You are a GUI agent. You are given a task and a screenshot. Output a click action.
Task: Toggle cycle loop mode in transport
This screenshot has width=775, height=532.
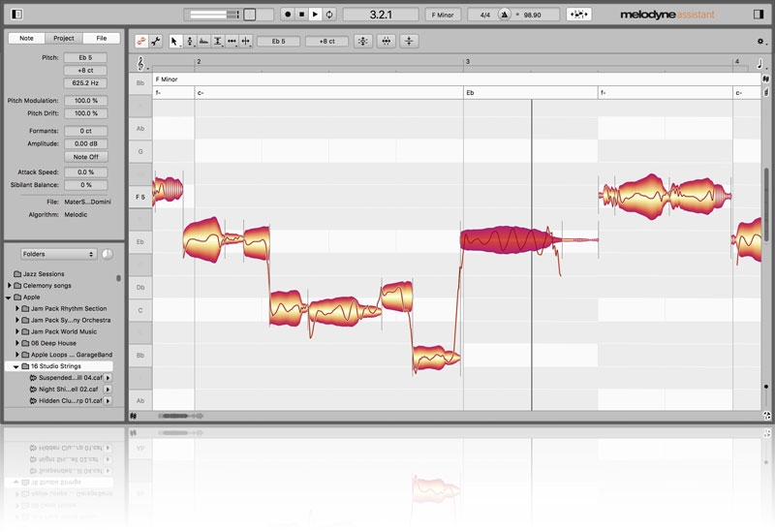coord(329,15)
